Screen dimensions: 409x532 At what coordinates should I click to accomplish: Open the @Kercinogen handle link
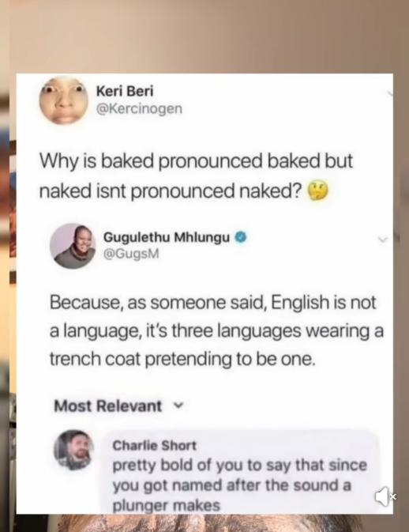[x=139, y=109]
